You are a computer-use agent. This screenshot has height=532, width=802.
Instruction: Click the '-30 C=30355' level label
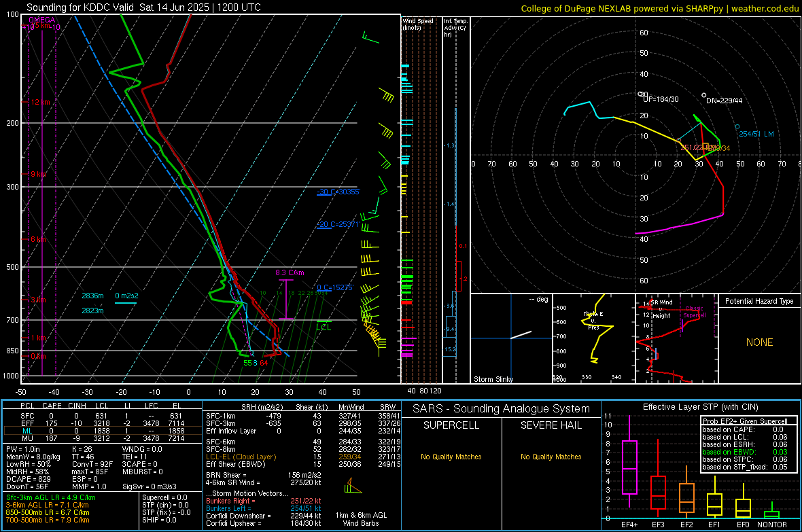338,192
